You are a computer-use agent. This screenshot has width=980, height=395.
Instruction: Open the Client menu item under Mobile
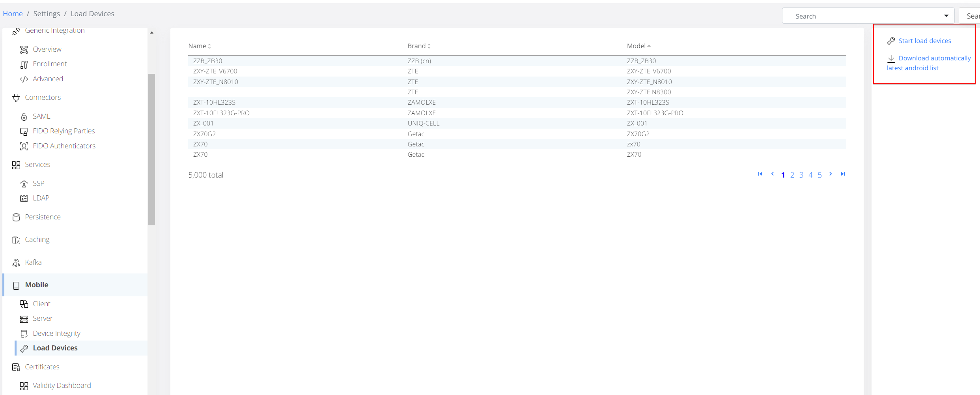coord(41,304)
